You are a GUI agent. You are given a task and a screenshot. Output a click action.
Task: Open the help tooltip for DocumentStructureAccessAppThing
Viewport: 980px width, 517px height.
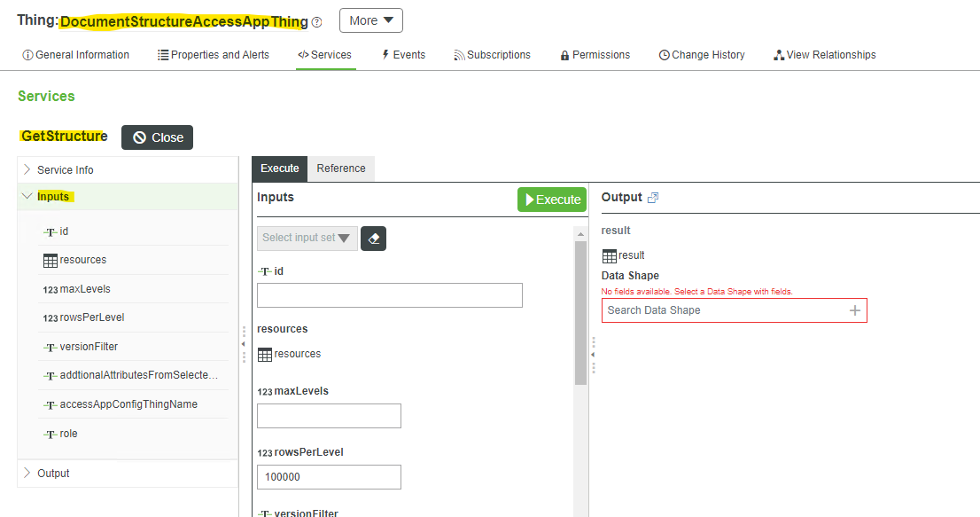coord(316,22)
